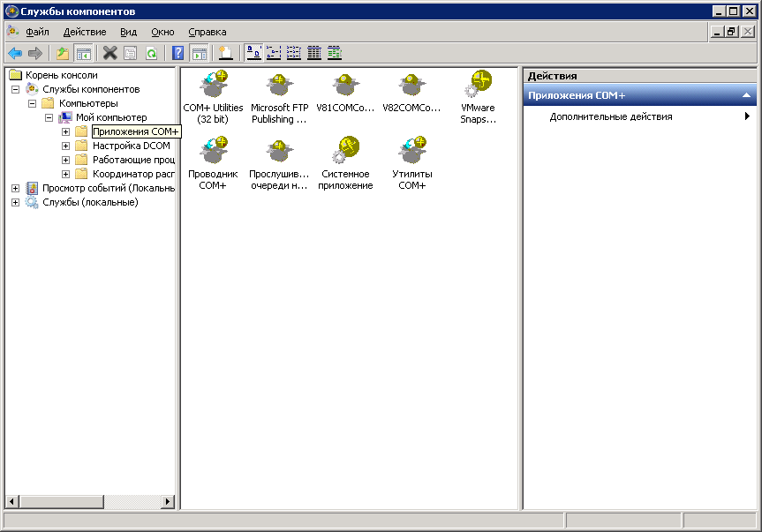Viewport: 762px width, 532px height.
Task: Switch to Details view toolbar icon
Action: point(314,53)
